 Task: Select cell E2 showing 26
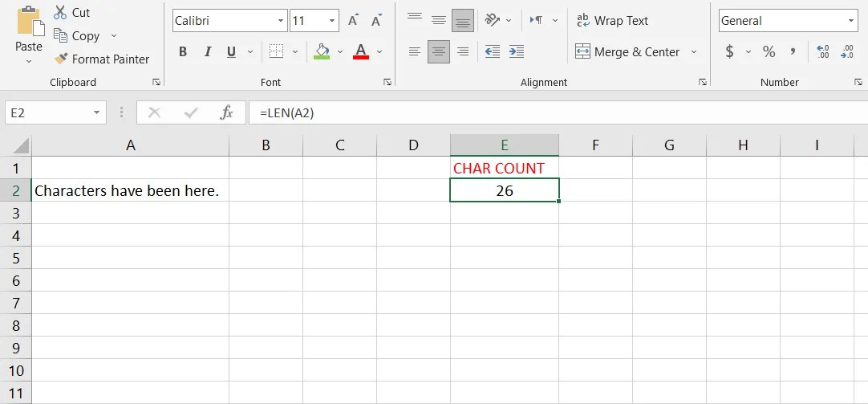click(505, 190)
